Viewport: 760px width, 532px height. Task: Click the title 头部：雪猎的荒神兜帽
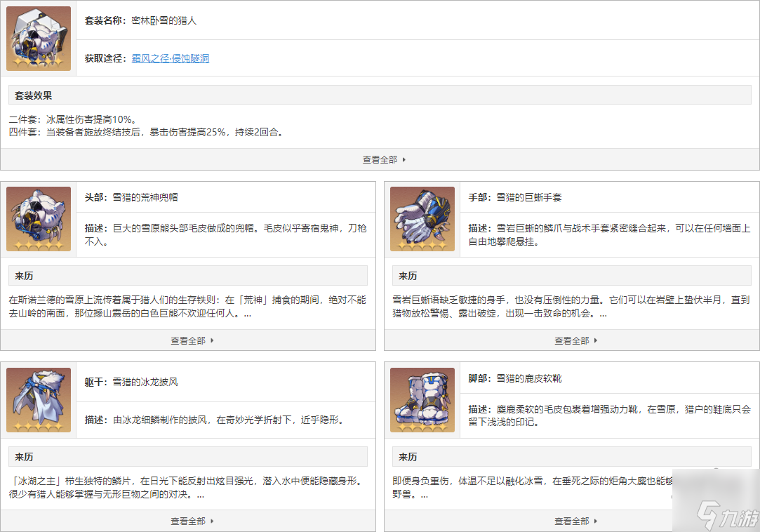tap(131, 197)
